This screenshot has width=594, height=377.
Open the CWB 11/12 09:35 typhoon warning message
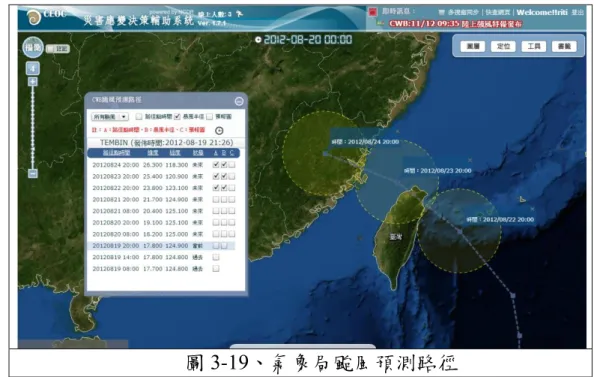[x=455, y=24]
